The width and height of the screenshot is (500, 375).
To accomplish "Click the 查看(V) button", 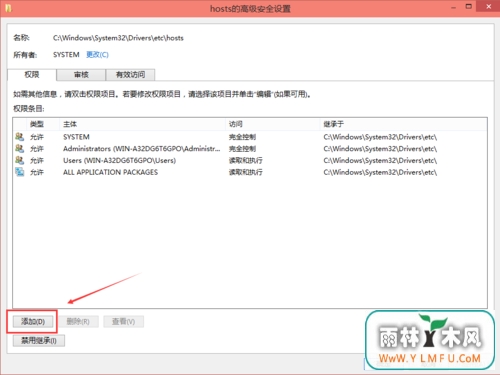I will coord(123,322).
